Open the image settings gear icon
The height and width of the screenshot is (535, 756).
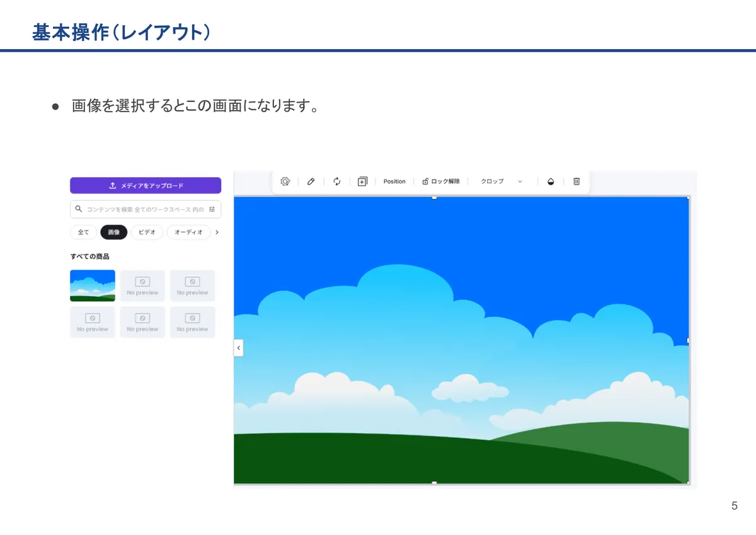285,181
